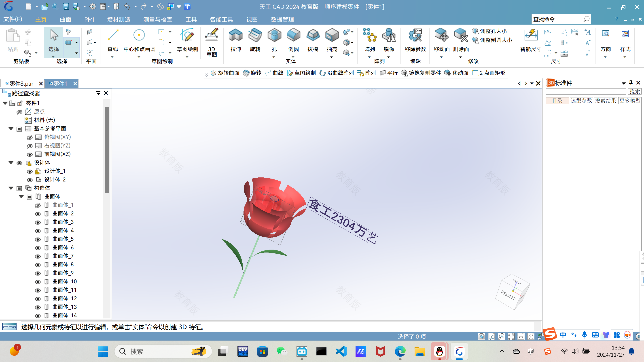Click the 移动面 tool in ribbon
The width and height of the screenshot is (644, 362).
coord(441,40)
